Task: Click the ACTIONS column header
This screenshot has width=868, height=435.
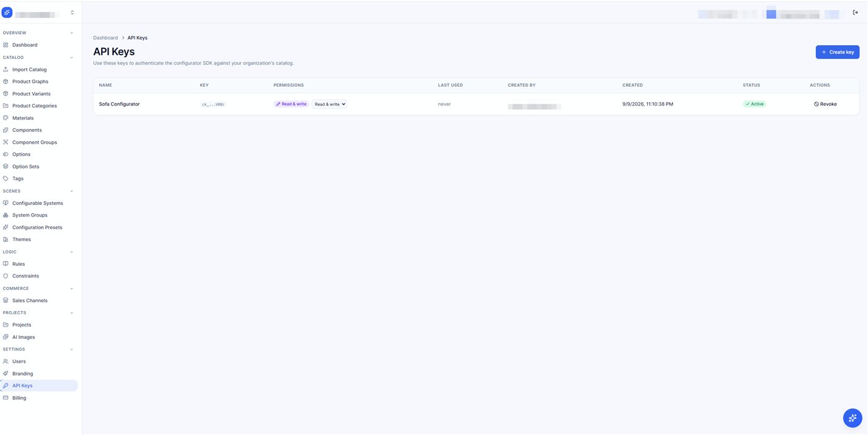Action: [820, 85]
